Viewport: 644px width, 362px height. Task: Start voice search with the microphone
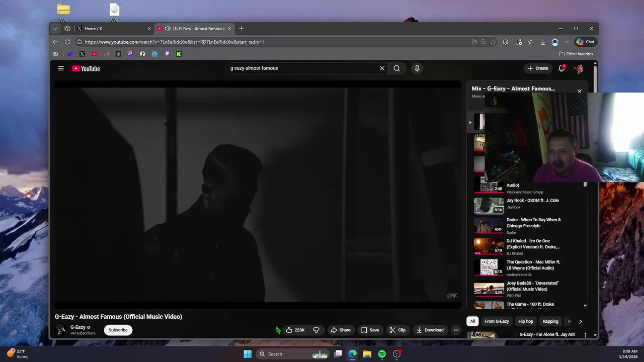417,68
